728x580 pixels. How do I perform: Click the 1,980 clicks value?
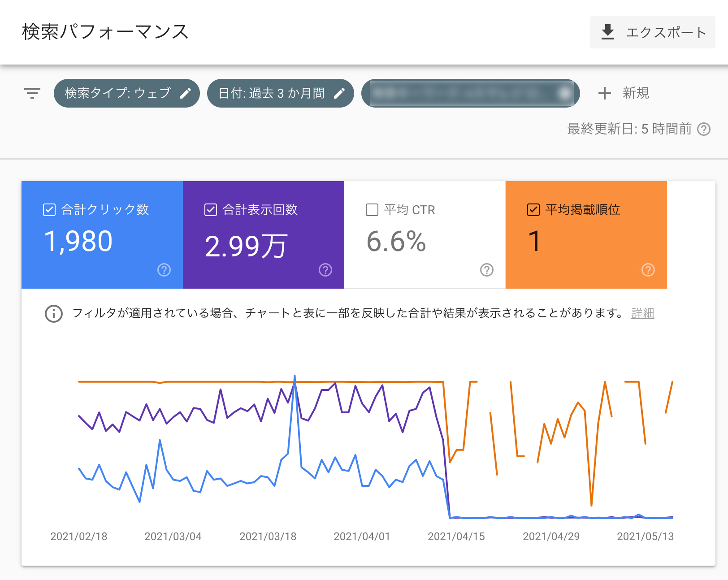pos(78,242)
